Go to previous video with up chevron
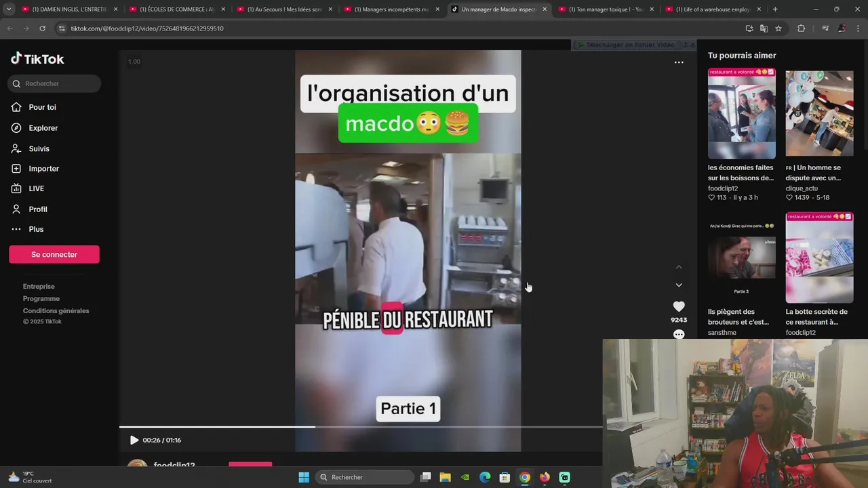 (679, 267)
